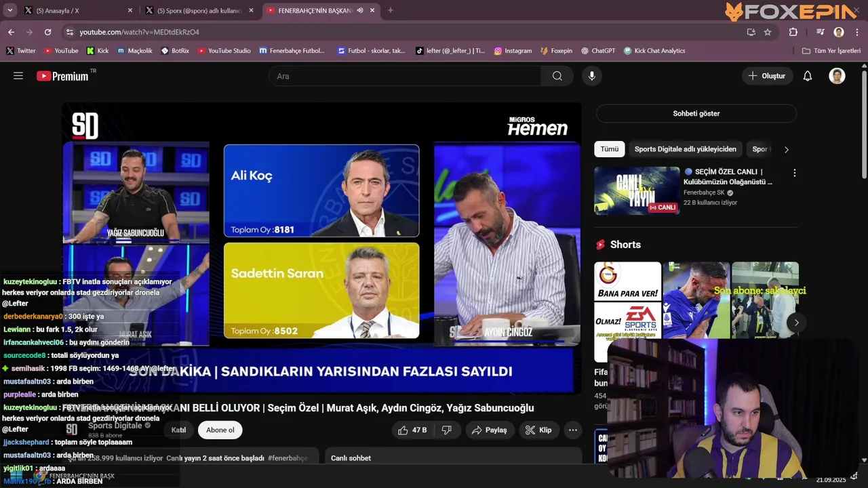Open ChatGPT bookmark
Image resolution: width=868 pixels, height=488 pixels.
click(598, 51)
